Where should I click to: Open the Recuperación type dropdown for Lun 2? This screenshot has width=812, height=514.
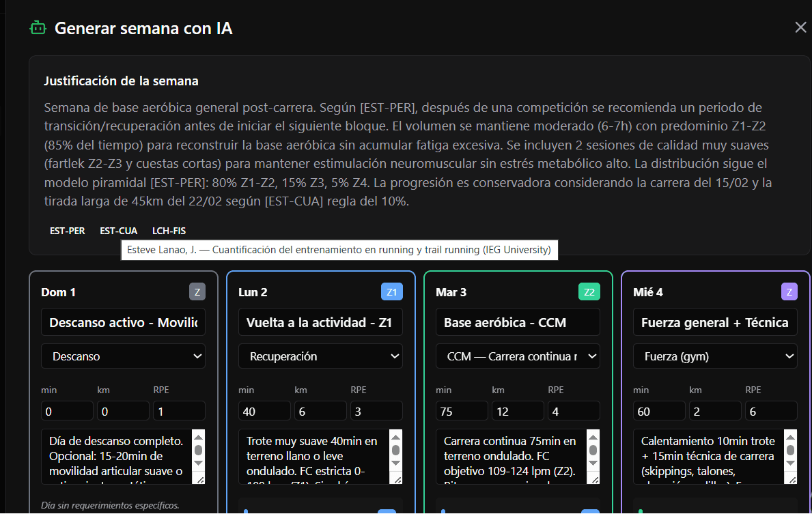click(x=320, y=356)
